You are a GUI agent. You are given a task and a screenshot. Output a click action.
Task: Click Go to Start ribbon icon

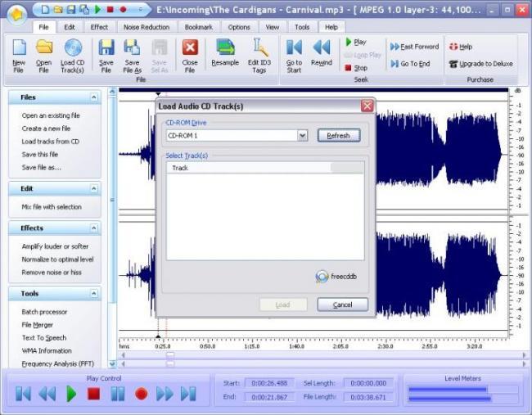[294, 47]
